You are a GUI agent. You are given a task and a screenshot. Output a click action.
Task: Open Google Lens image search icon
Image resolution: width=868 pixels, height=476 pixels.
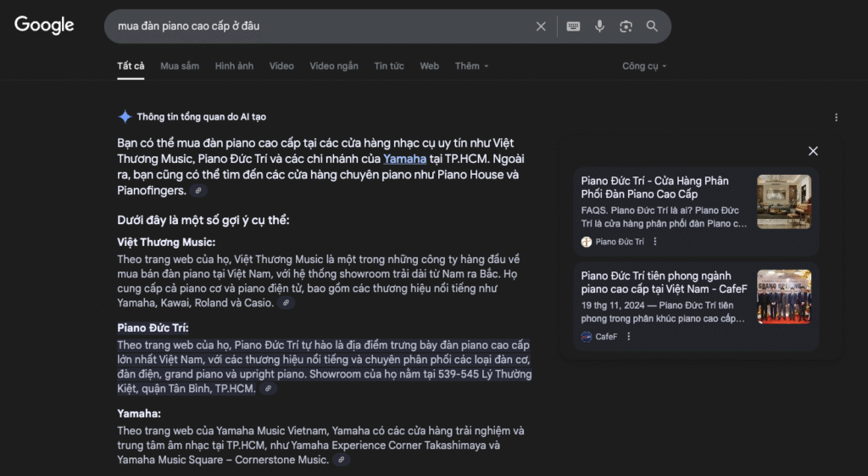(626, 26)
